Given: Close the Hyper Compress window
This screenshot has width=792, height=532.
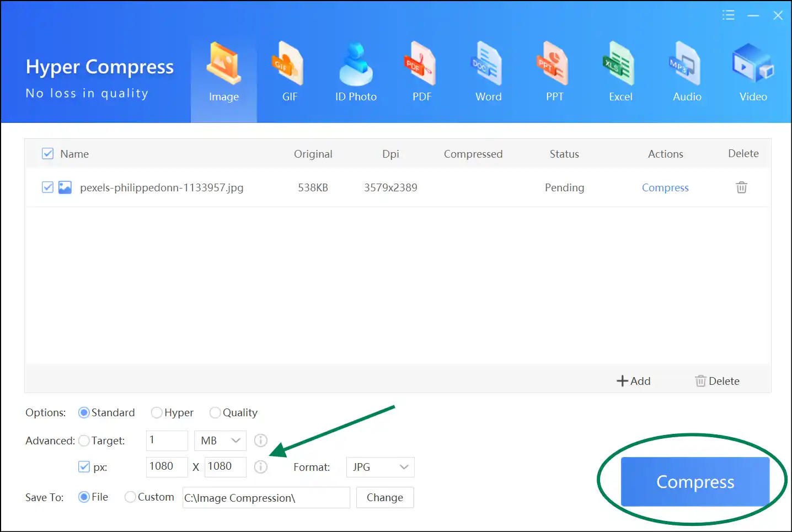Looking at the screenshot, I should (778, 15).
